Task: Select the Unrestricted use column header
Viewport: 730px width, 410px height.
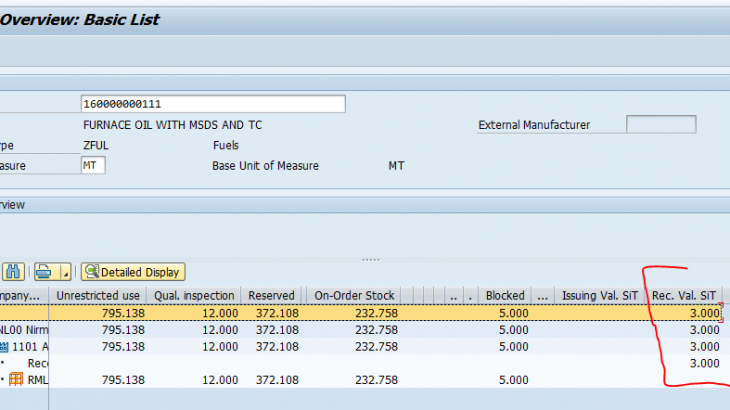Action: 98,296
